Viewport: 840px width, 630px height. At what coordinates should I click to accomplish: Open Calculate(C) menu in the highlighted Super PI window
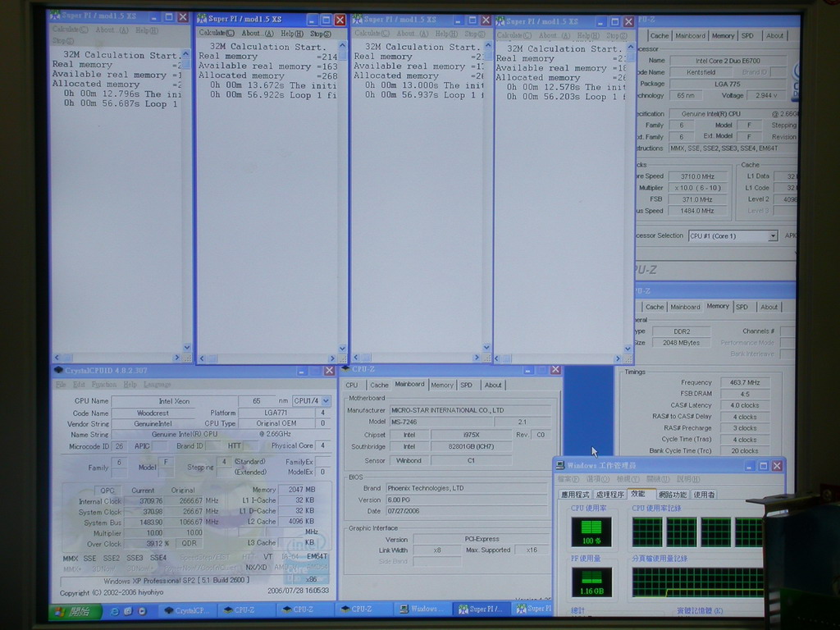217,33
